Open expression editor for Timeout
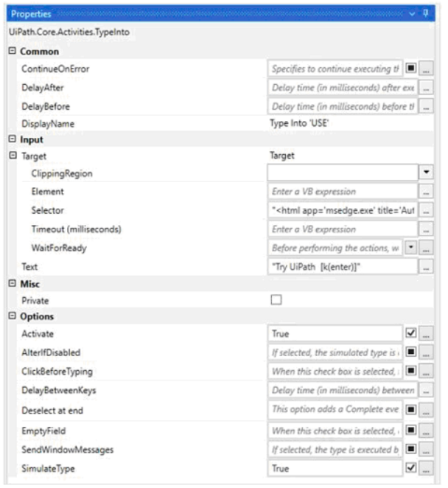Screen dimensions: 448x488 click(x=426, y=229)
